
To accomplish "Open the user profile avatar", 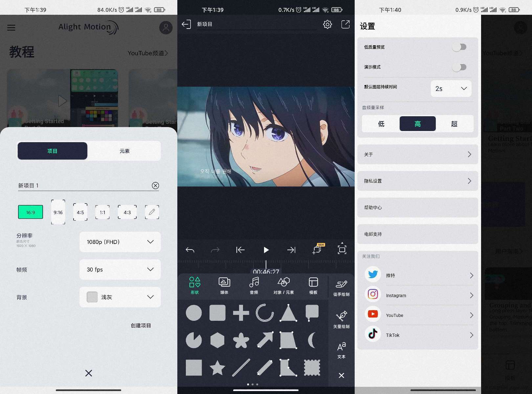I will [166, 28].
